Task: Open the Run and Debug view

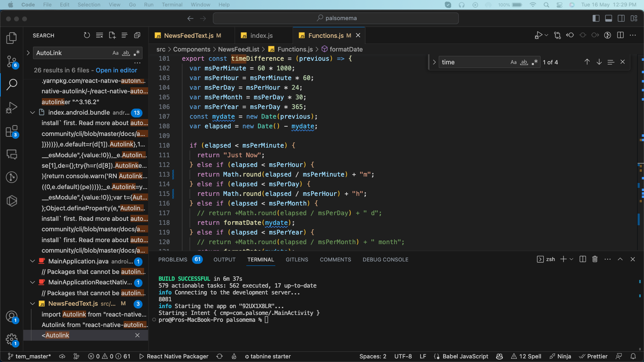Action: click(x=12, y=107)
